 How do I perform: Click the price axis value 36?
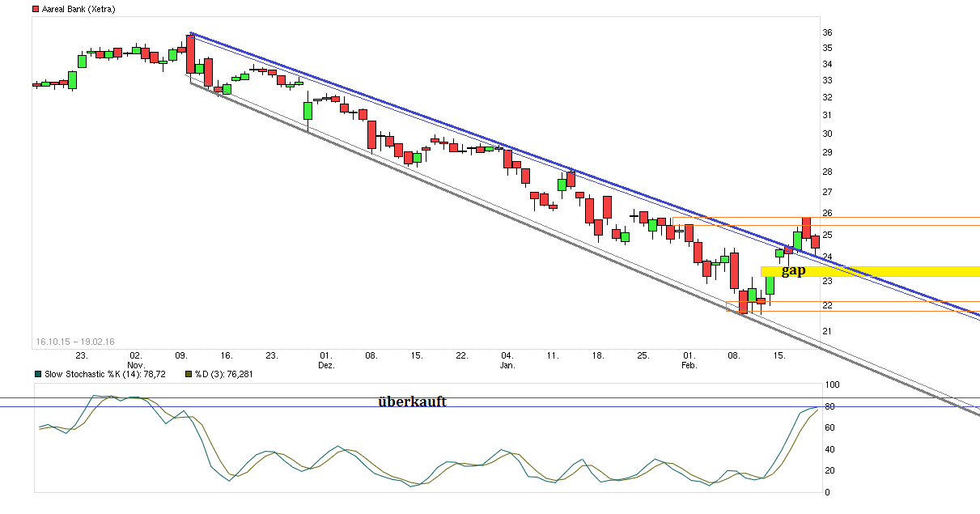point(828,32)
